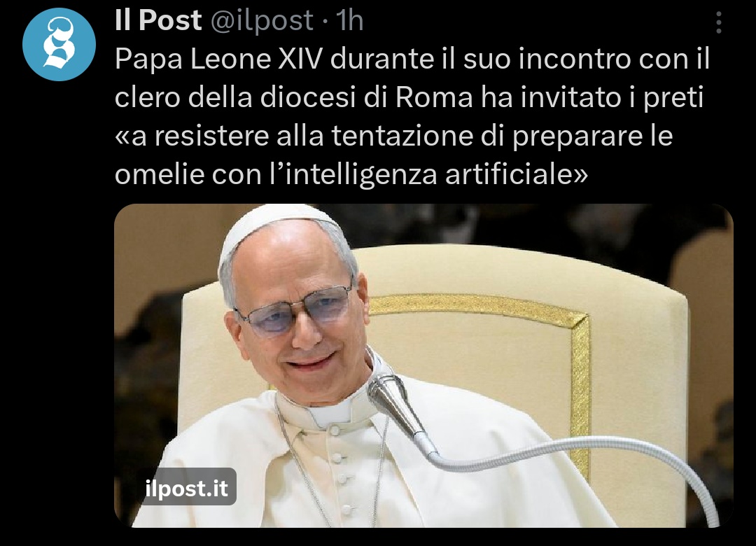
Task: Click the first line mentioning 'Papa Leone XIV'
Action: [x=412, y=59]
